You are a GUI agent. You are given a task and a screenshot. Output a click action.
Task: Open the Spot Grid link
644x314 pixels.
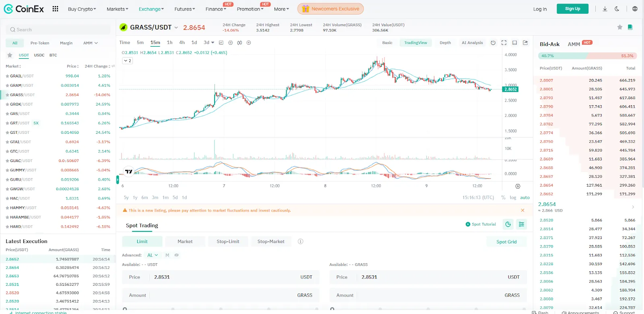pyautogui.click(x=506, y=242)
